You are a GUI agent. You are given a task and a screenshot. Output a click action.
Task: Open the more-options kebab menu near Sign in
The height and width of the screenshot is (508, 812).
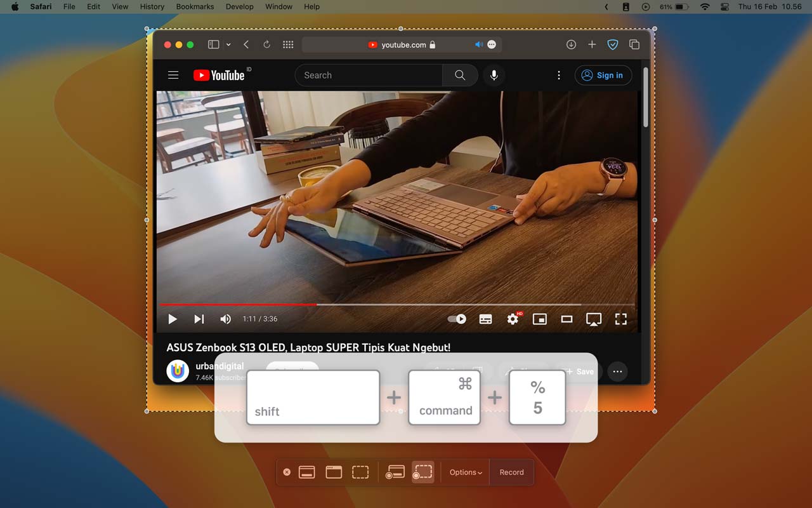tap(559, 75)
